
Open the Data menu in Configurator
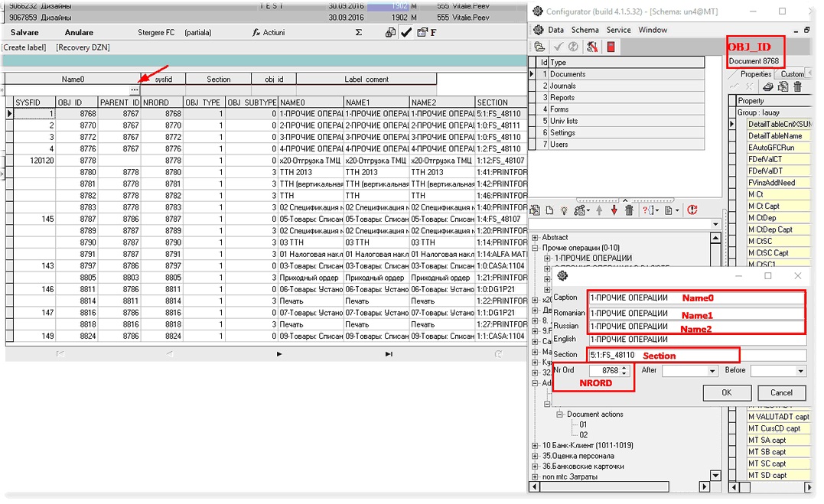(x=555, y=30)
